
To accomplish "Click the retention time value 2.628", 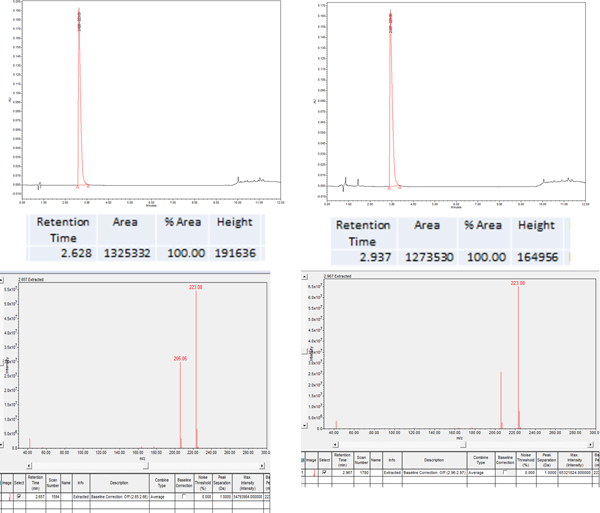I will [76, 253].
